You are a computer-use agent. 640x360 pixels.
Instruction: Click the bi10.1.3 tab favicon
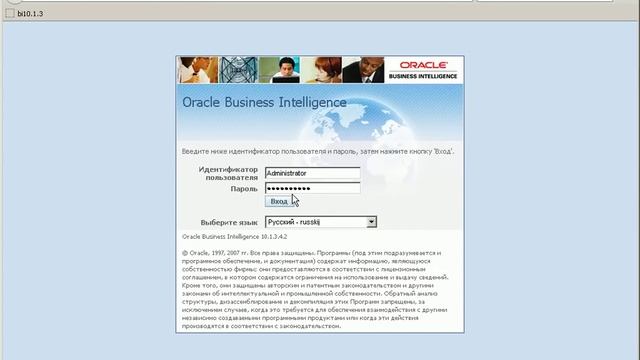click(10, 13)
